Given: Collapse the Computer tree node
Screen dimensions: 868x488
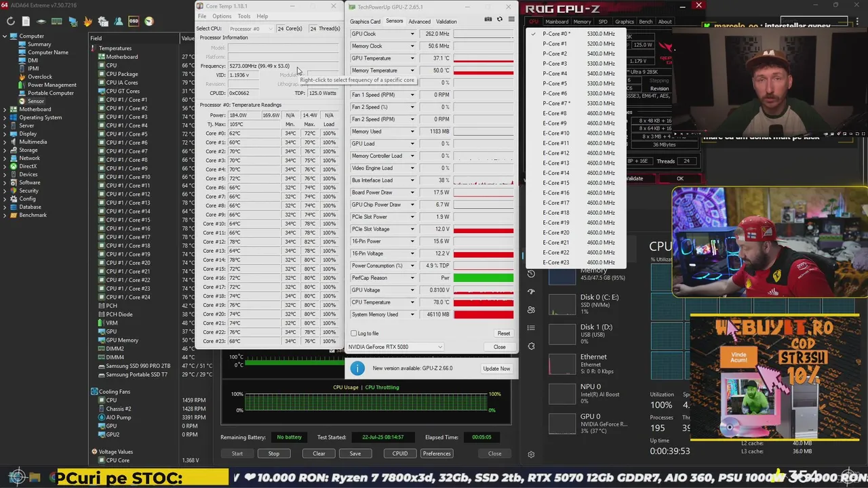Looking at the screenshot, I should tap(5, 36).
